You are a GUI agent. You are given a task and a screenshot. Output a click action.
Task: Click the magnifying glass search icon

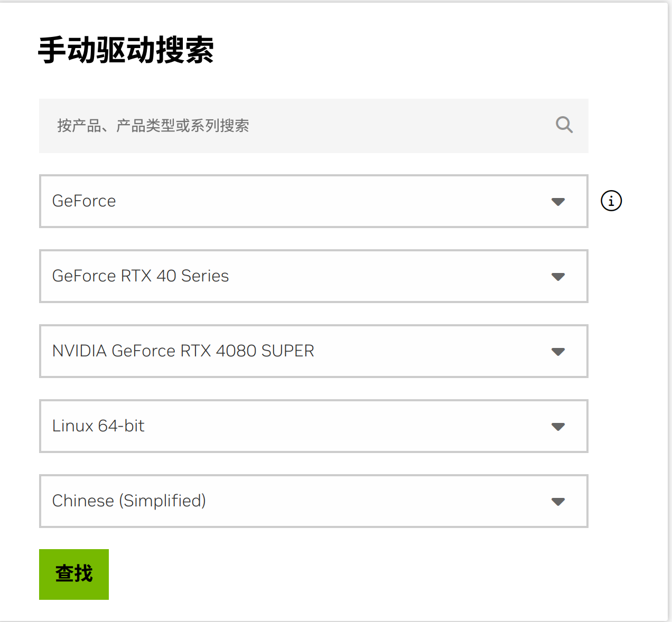click(564, 125)
